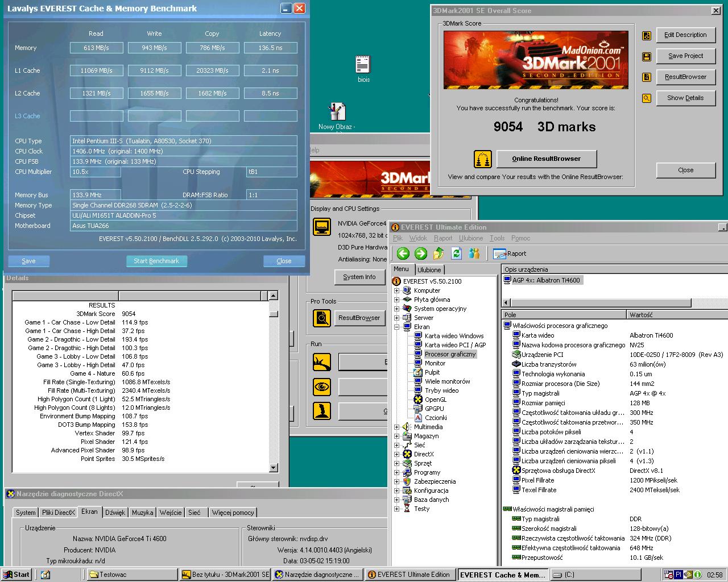Expand the Magazyn tree node

click(396, 436)
